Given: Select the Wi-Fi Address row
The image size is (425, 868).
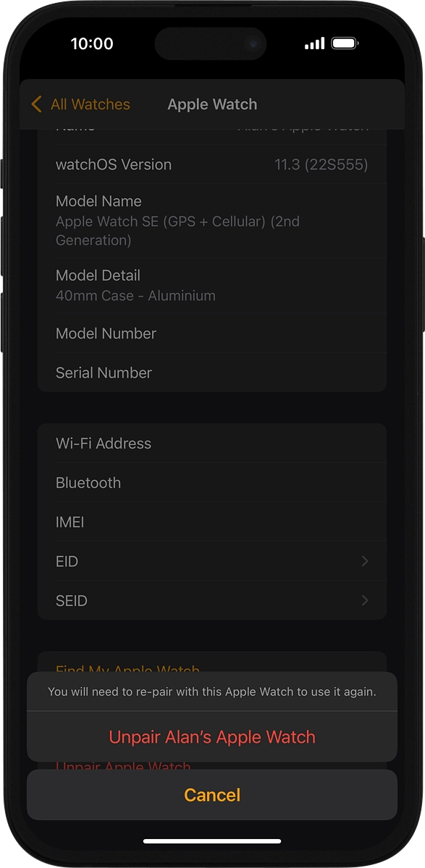Looking at the screenshot, I should [212, 443].
